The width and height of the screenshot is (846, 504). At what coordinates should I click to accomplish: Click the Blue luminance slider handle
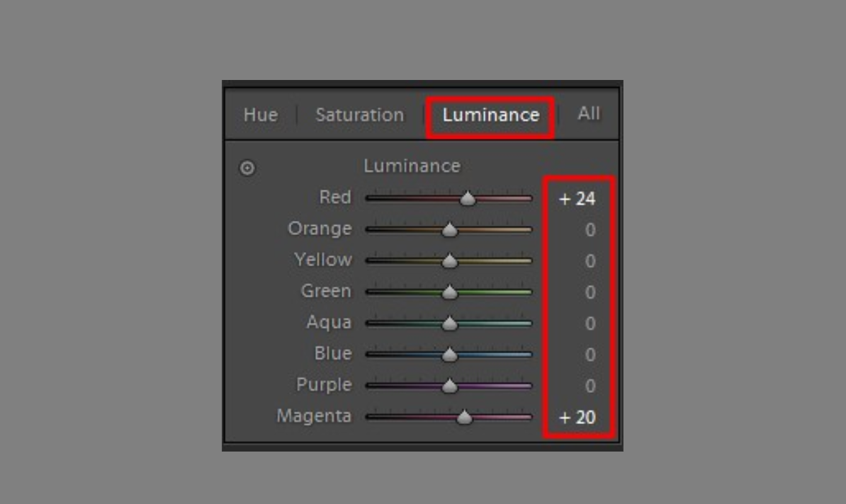pos(449,355)
